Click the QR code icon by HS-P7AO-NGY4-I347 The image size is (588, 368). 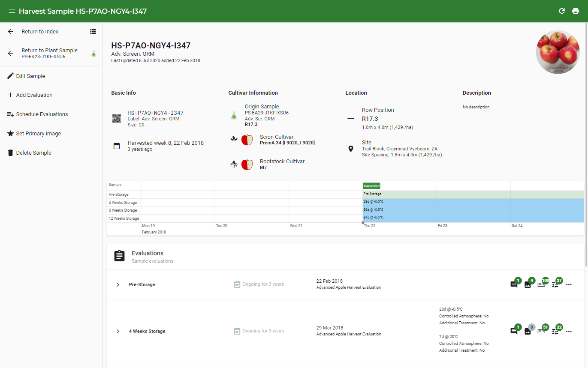[117, 119]
